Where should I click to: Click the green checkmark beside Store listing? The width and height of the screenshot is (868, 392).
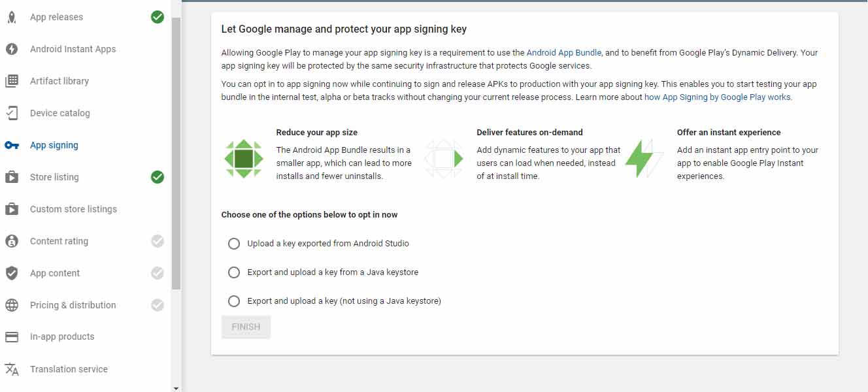pyautogui.click(x=158, y=177)
